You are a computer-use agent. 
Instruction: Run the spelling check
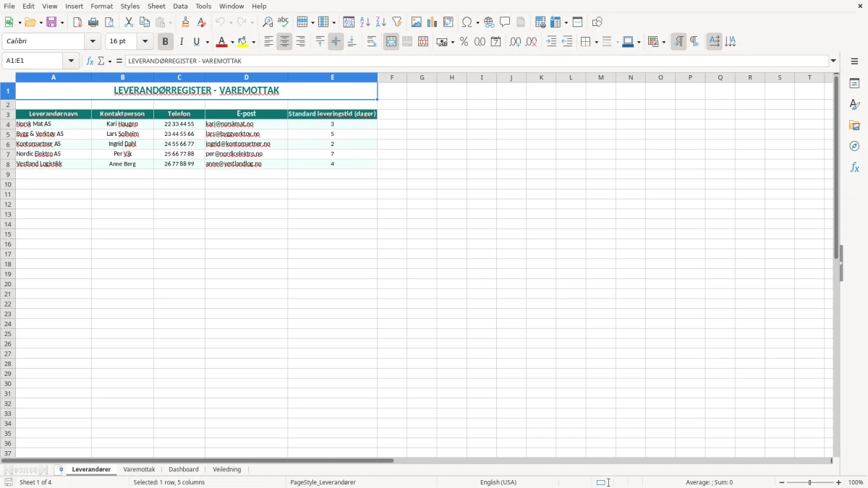284,22
